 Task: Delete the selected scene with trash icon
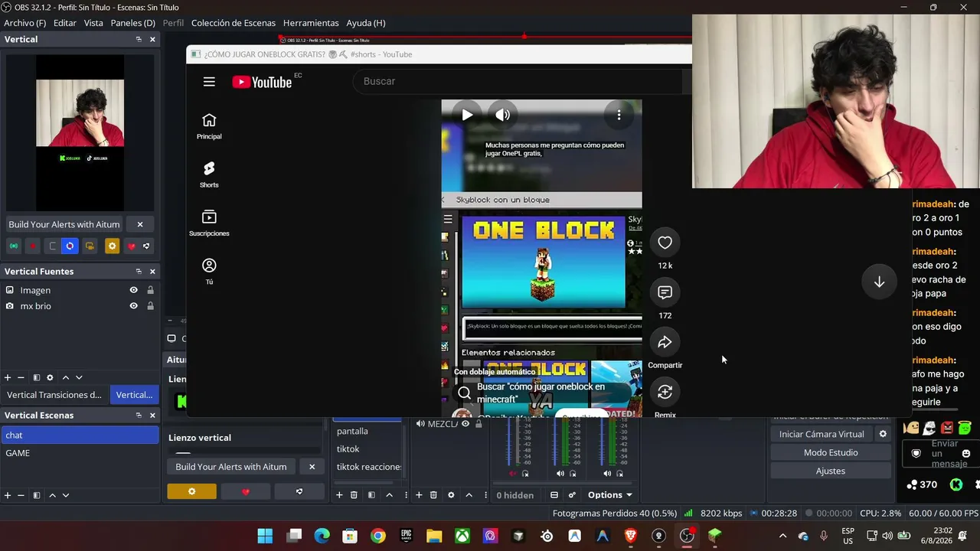[354, 495]
